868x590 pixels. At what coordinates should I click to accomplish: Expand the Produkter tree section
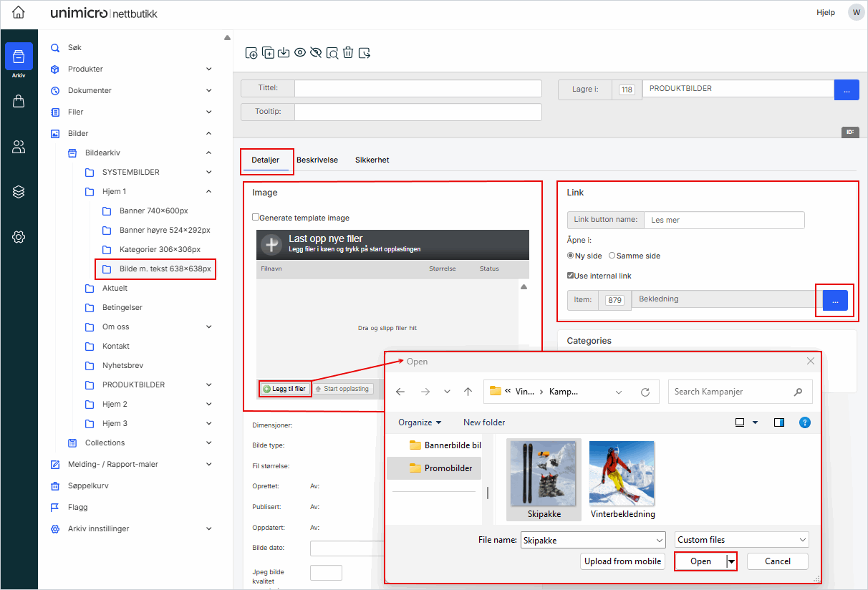pos(208,69)
